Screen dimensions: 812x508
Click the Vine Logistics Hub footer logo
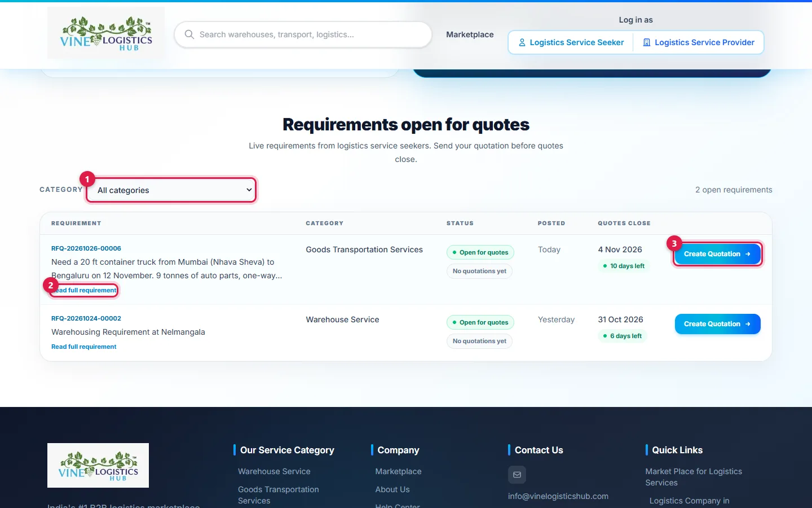pos(98,465)
